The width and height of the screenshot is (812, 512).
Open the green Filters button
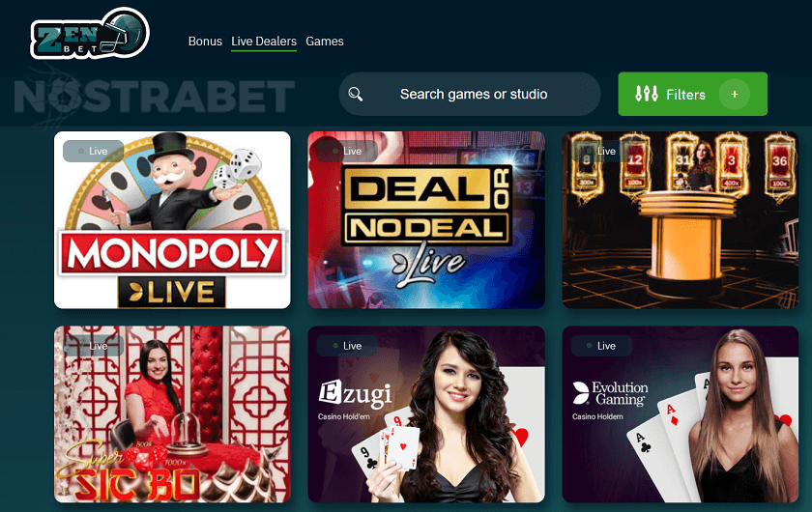pos(692,94)
